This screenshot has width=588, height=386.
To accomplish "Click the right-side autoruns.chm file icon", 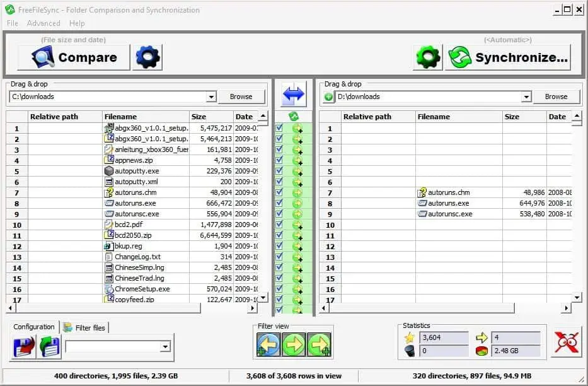I will point(422,192).
